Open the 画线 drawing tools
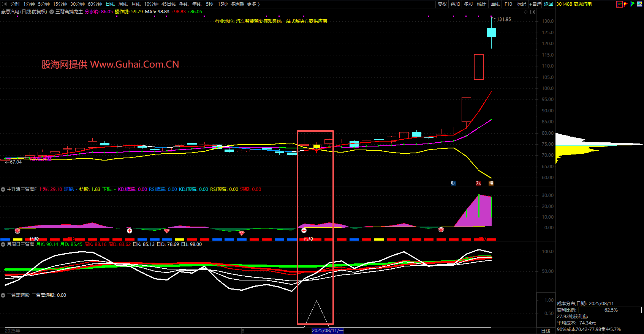 pyautogui.click(x=495, y=4)
